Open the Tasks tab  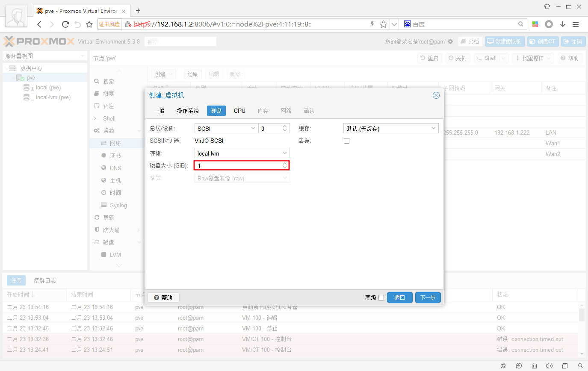point(16,280)
